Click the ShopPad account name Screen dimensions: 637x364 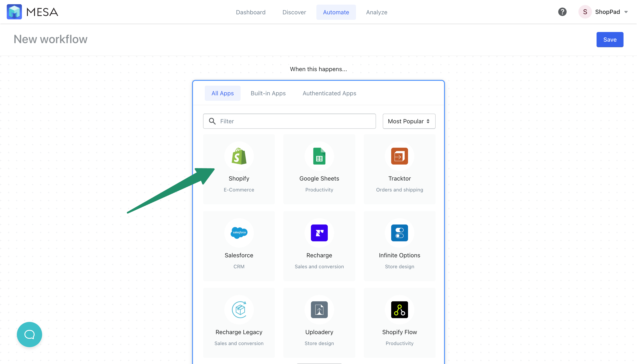(607, 12)
